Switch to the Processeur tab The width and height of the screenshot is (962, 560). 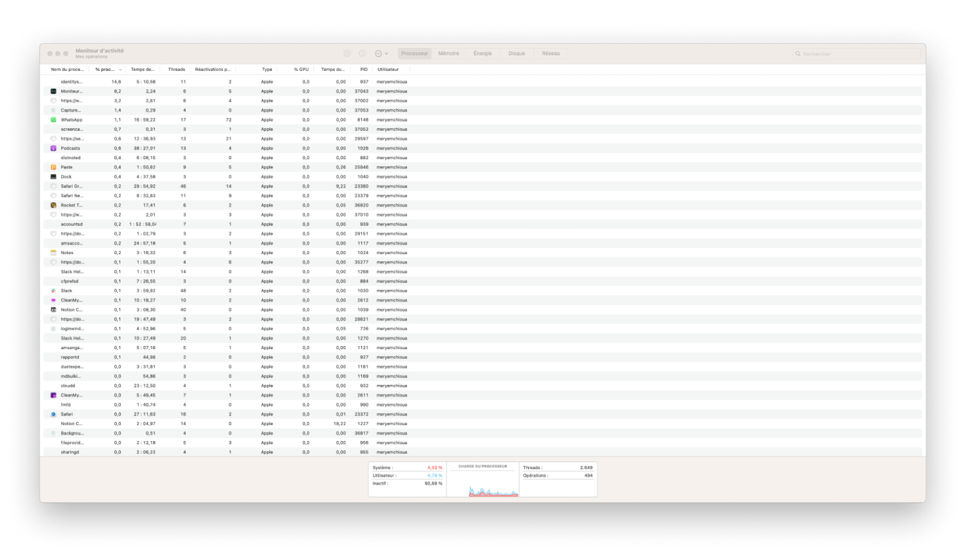click(414, 54)
